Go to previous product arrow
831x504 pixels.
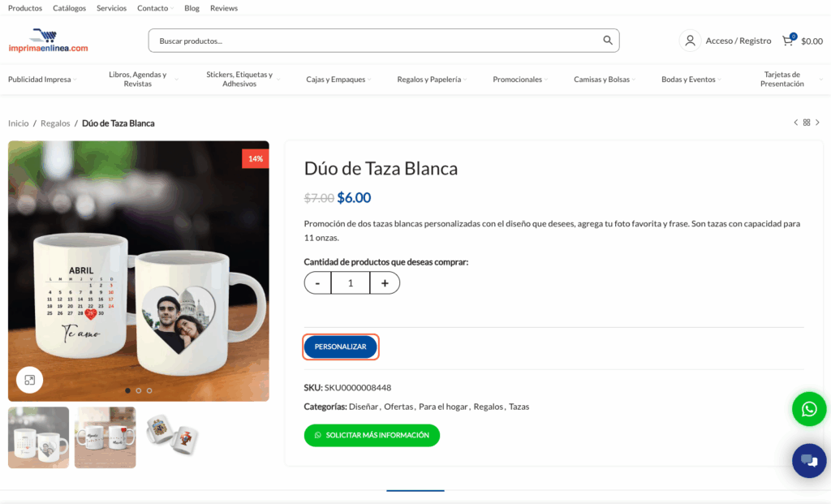(796, 123)
